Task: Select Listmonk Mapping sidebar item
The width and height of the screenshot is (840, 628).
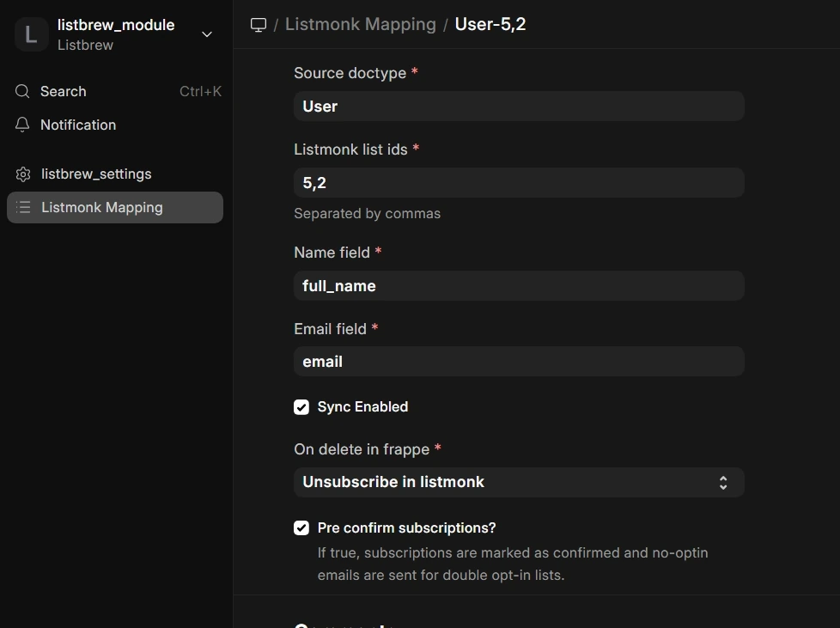Action: point(115,207)
